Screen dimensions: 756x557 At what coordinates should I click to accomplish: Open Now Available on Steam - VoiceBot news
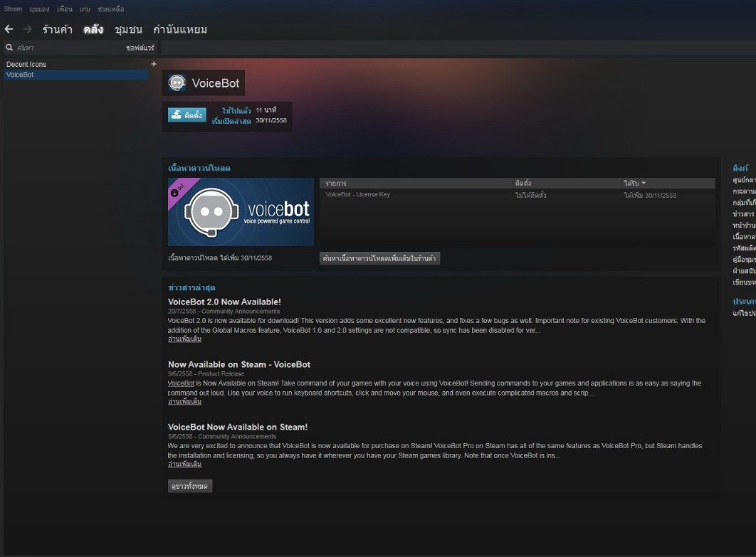pos(239,364)
